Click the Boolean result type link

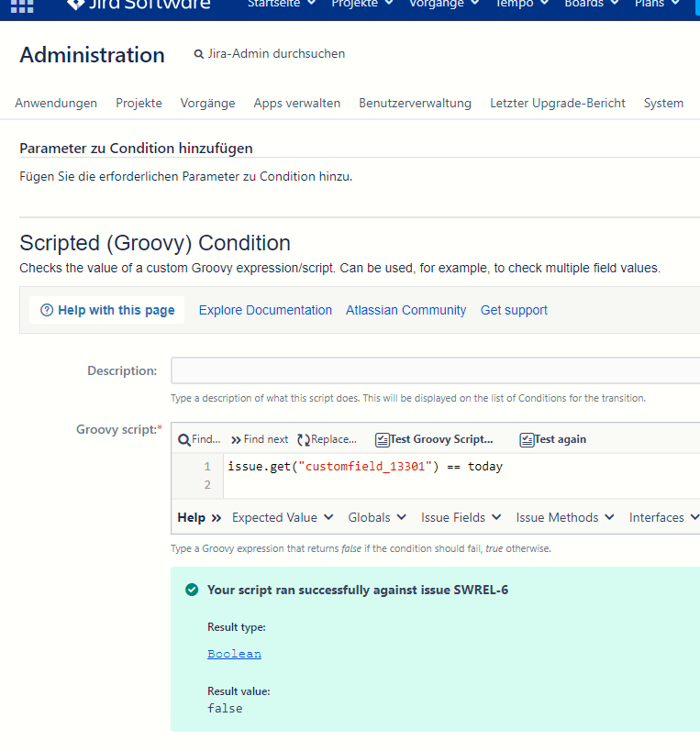(234, 654)
